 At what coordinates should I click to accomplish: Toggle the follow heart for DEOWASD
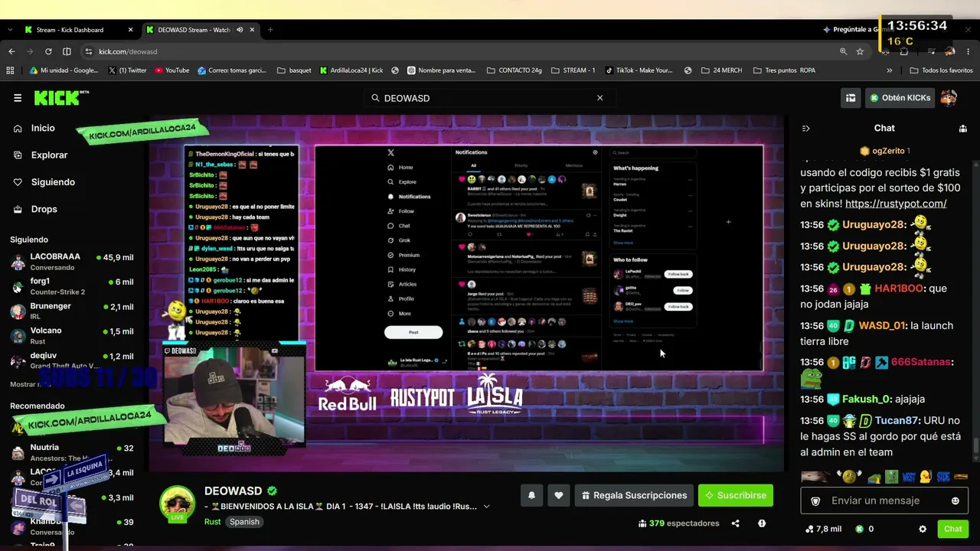(x=559, y=495)
